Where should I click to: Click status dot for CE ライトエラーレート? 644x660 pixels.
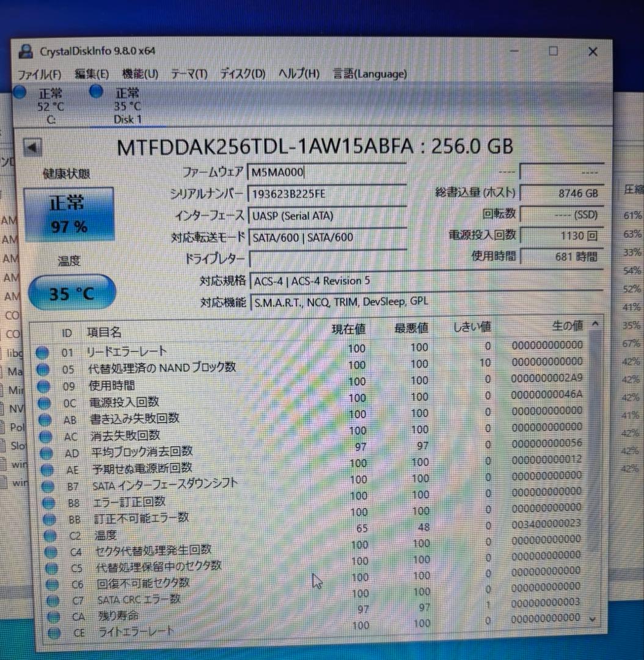(54, 632)
